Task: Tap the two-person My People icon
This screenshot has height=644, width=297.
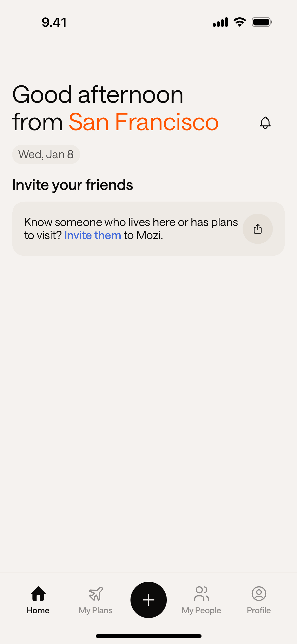Action: 201,594
